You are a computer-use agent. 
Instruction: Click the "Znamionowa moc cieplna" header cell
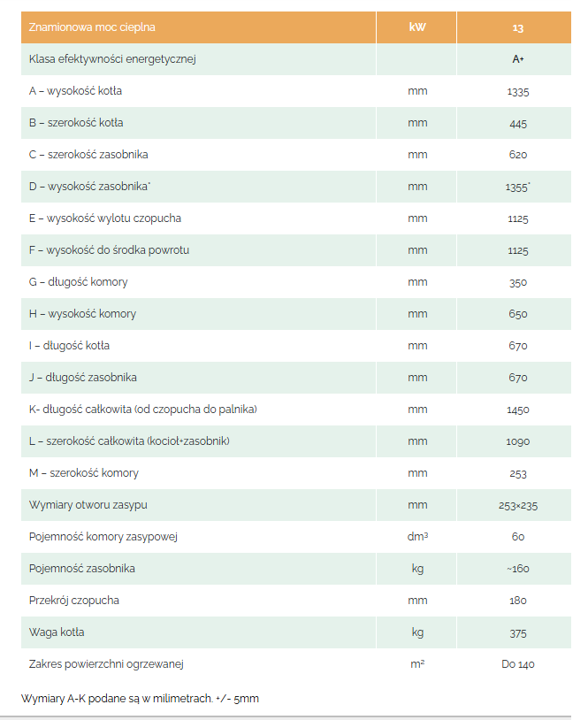(x=92, y=27)
